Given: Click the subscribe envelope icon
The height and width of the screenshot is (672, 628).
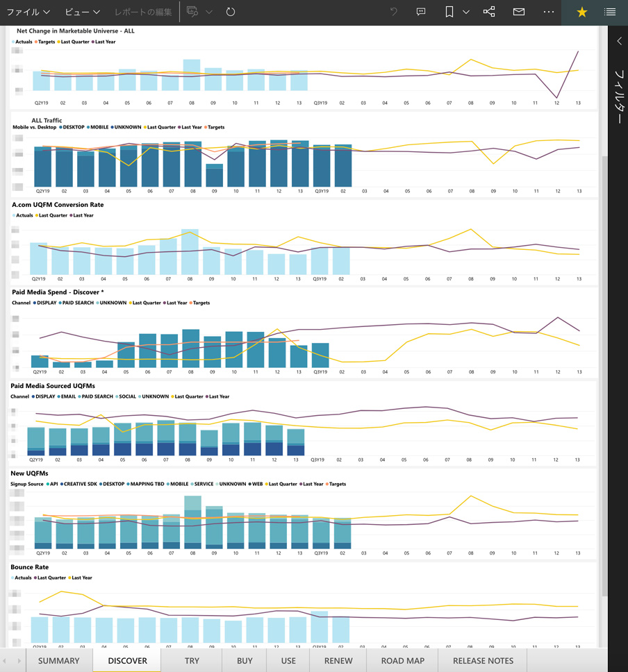Looking at the screenshot, I should [x=519, y=12].
